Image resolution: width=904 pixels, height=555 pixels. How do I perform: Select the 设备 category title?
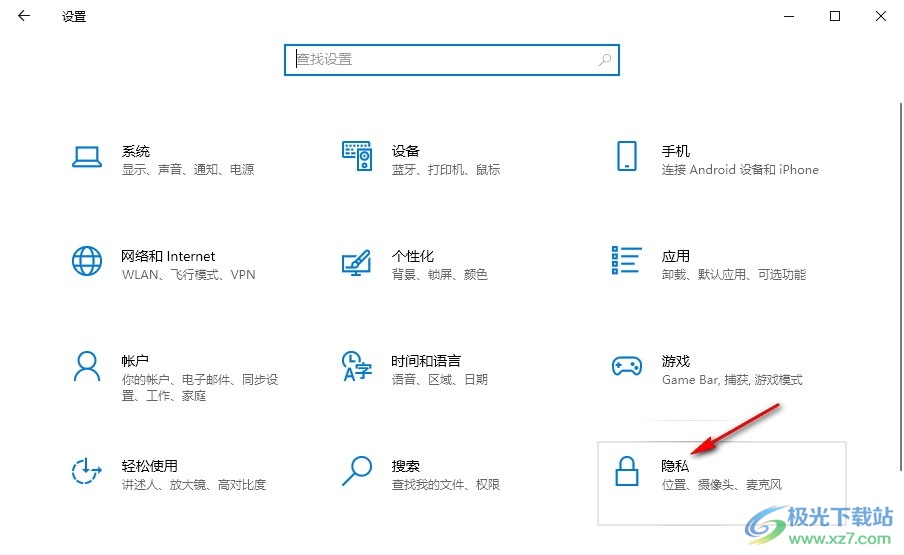coord(406,151)
